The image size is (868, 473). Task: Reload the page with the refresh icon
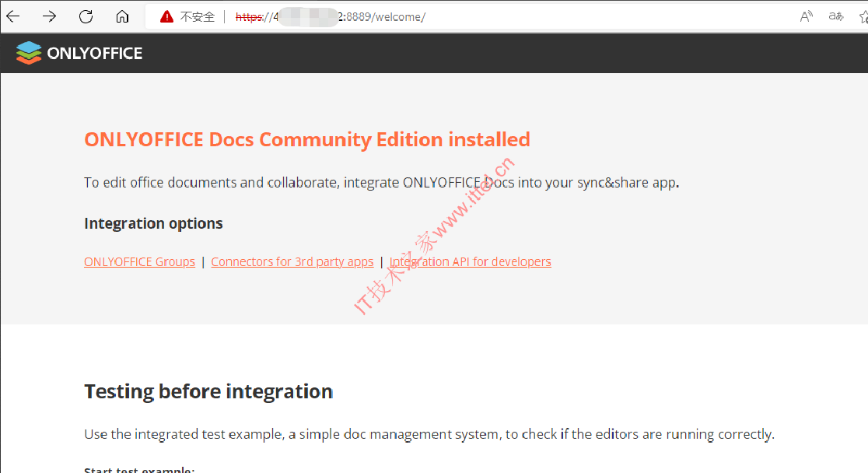[x=86, y=16]
